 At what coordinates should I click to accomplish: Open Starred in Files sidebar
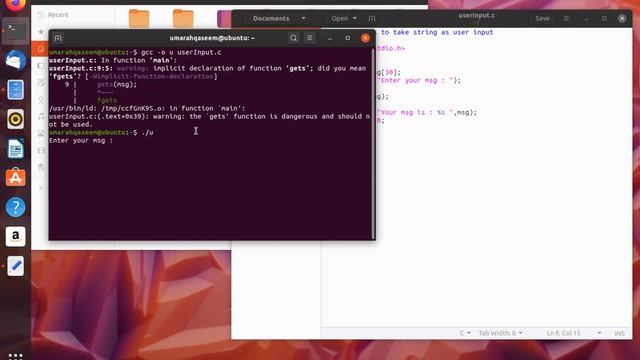pos(41,31)
